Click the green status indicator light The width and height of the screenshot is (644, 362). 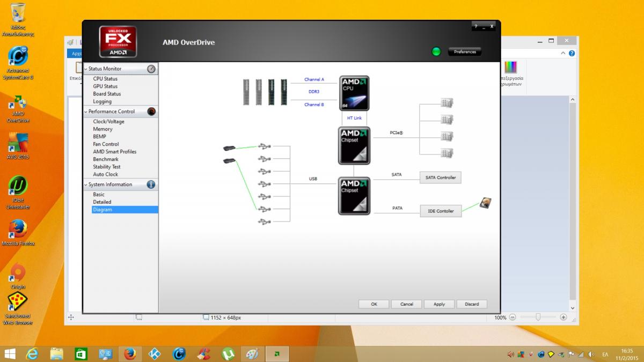pos(436,51)
